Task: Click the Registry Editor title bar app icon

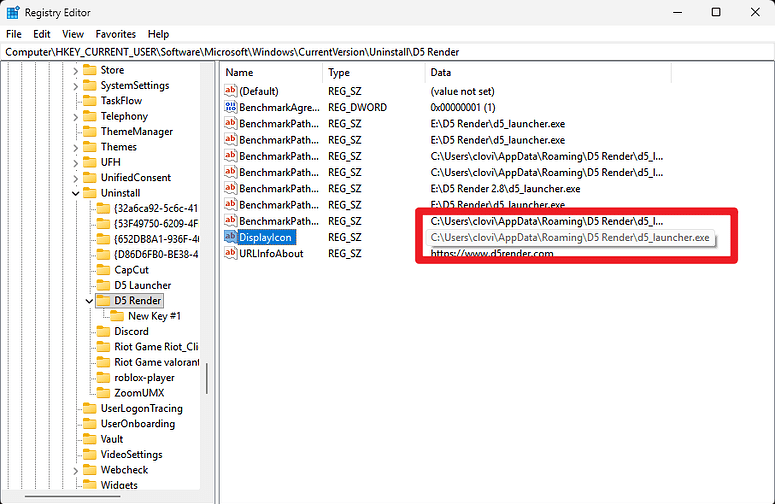Action: pyautogui.click(x=13, y=12)
